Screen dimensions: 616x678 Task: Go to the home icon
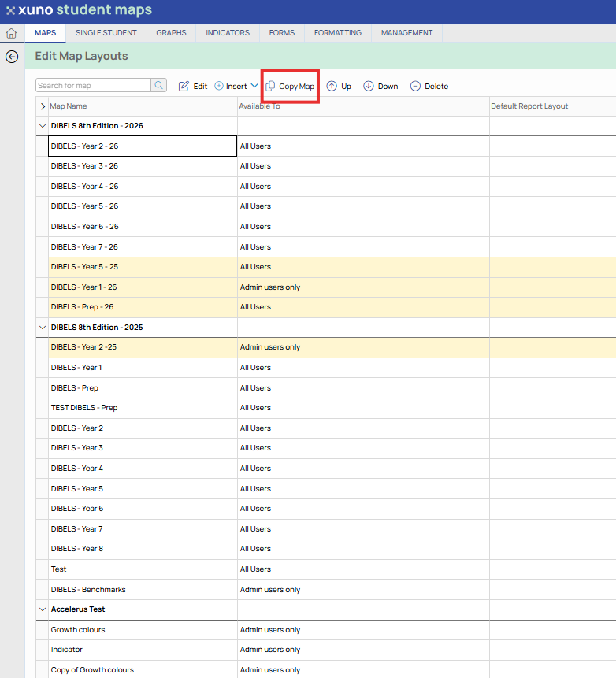[x=11, y=33]
